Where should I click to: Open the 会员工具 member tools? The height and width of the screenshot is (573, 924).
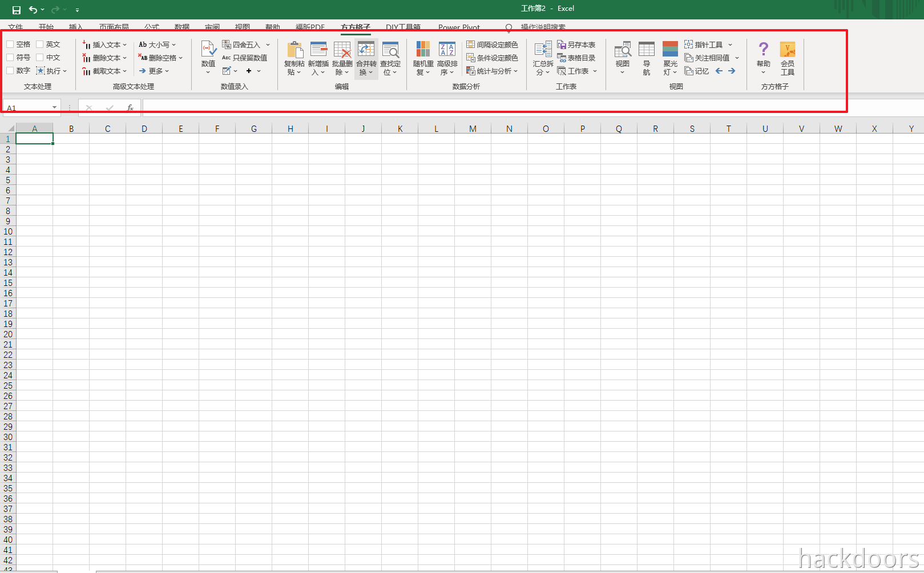coord(788,59)
